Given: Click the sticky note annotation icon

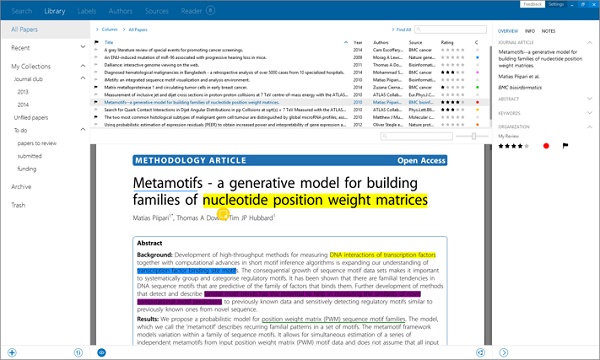Looking at the screenshot, I should [223, 213].
